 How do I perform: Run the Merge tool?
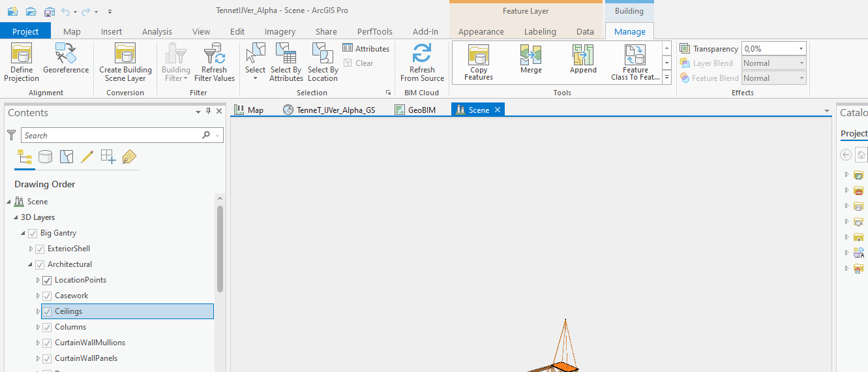pyautogui.click(x=531, y=59)
